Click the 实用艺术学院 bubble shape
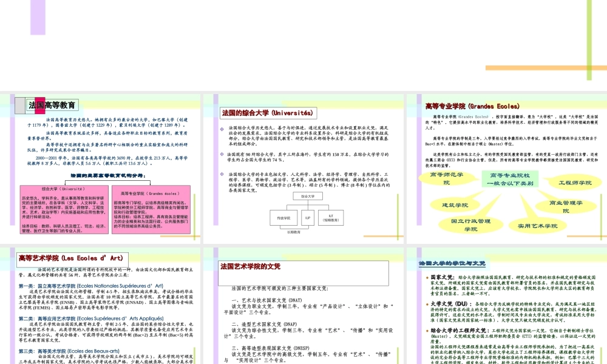The image size is (607, 364). coord(538,226)
